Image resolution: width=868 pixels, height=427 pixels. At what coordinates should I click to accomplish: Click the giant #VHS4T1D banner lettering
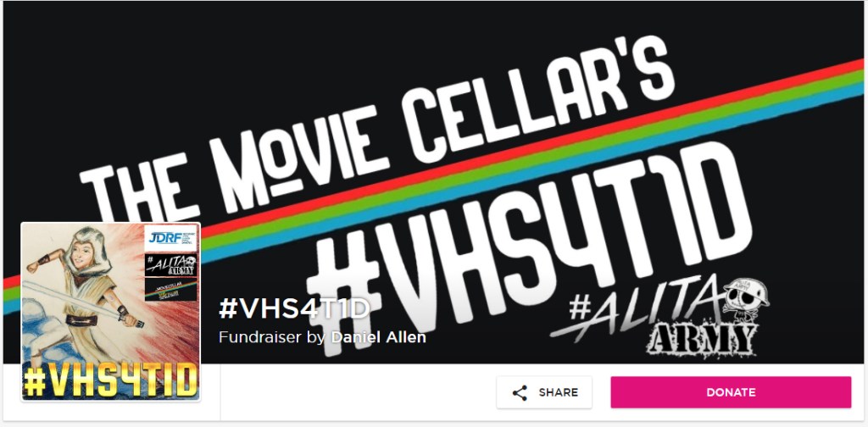point(529,243)
